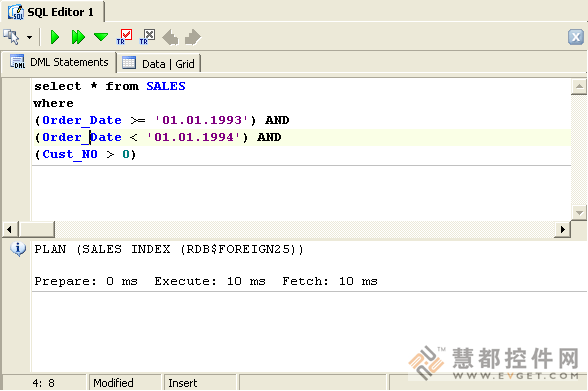Click the info icon beside the PLAN output

point(18,249)
